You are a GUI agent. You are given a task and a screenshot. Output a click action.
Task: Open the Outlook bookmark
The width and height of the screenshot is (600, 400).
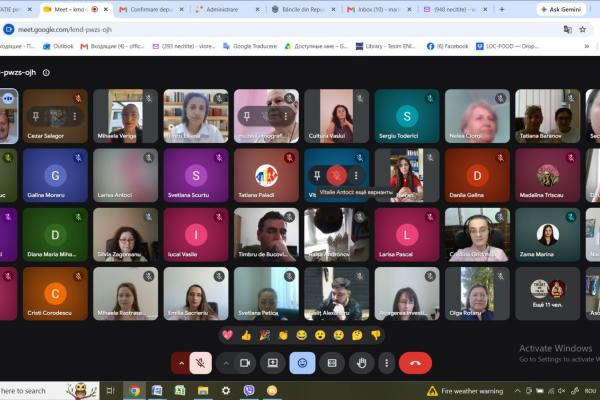point(58,46)
